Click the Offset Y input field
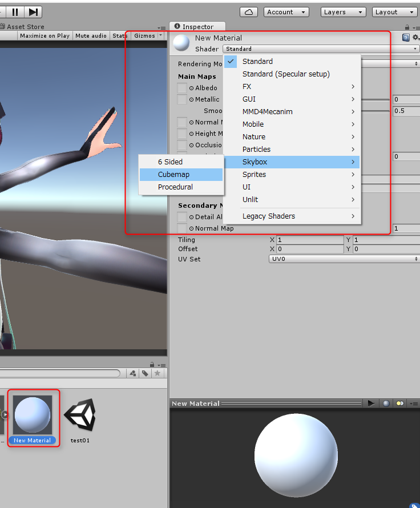The height and width of the screenshot is (508, 420). pos(386,249)
